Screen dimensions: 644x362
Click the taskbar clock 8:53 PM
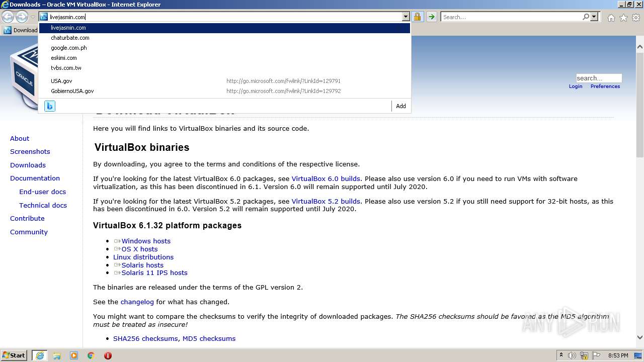[618, 355]
